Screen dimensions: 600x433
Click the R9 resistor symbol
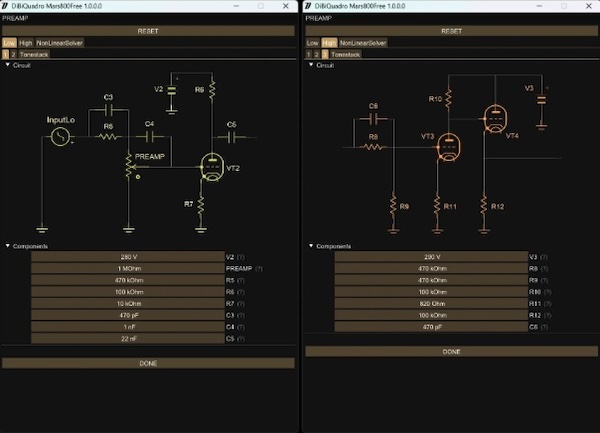point(393,207)
